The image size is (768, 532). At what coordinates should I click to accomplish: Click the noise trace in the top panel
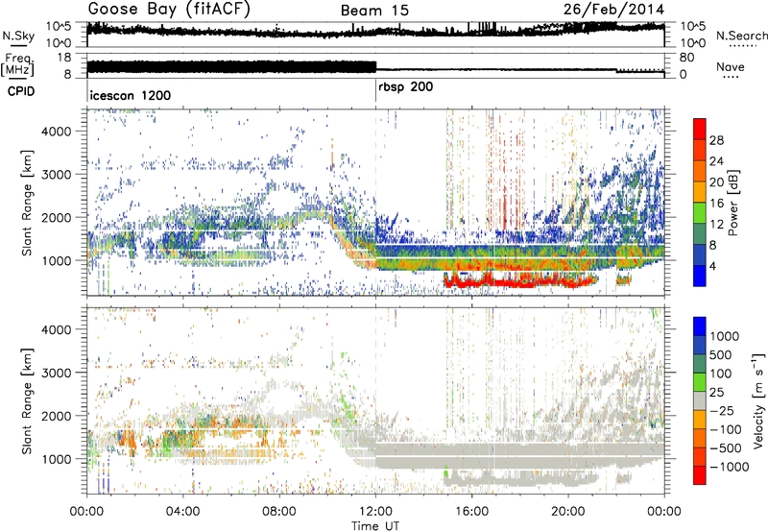[x=375, y=31]
